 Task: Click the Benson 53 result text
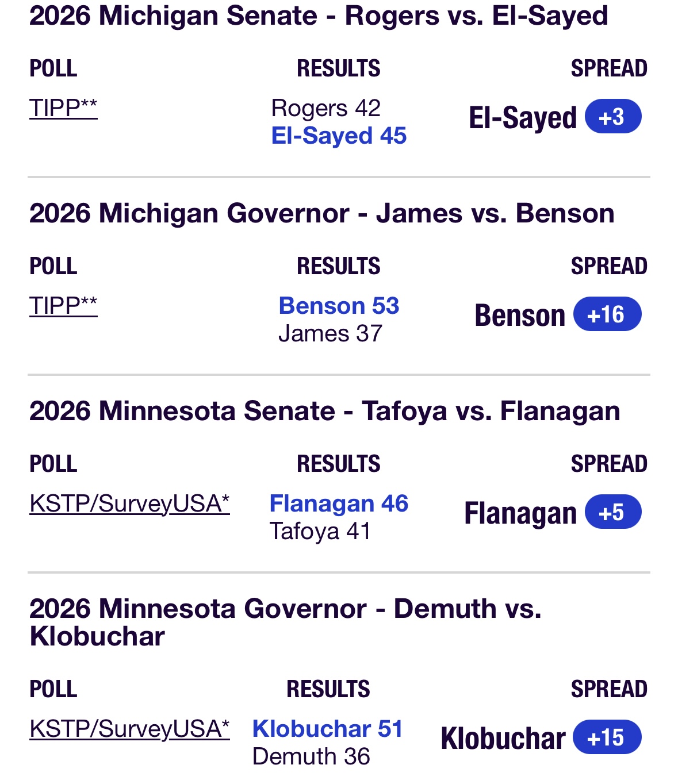click(x=339, y=306)
